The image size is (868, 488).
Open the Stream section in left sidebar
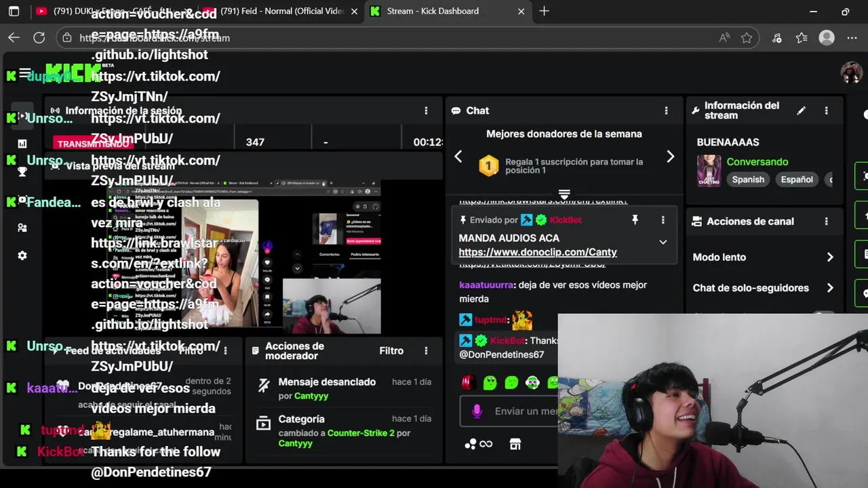click(x=22, y=117)
